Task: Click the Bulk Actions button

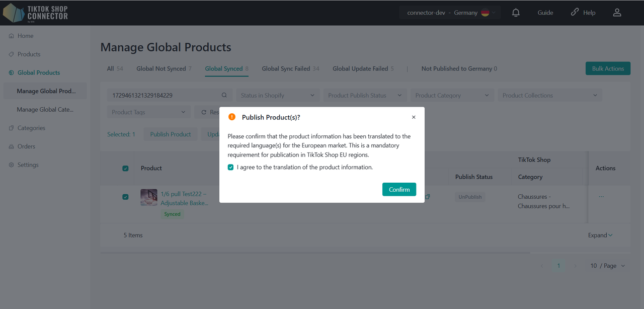Action: tap(608, 68)
